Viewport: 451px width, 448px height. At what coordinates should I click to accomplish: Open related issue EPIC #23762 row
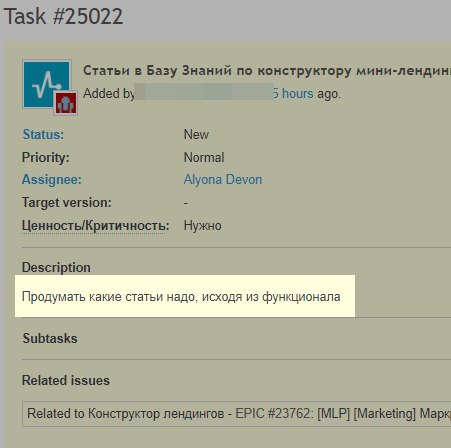point(236,414)
